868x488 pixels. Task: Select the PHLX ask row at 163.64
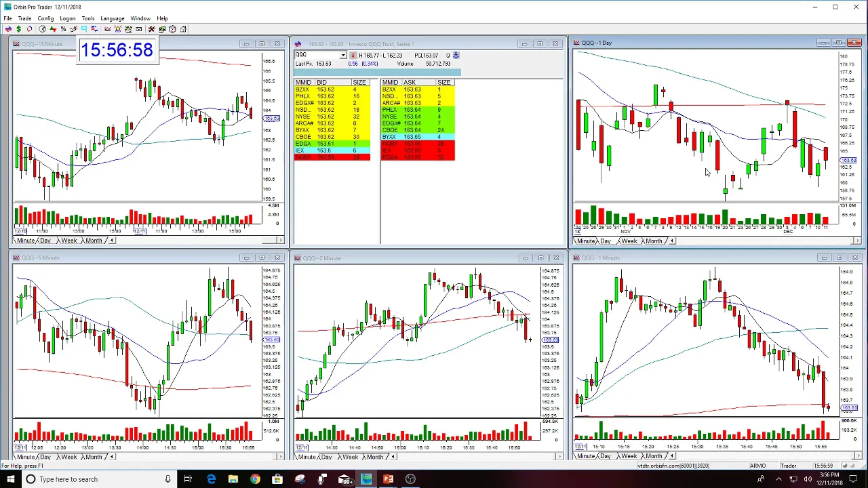click(x=418, y=110)
